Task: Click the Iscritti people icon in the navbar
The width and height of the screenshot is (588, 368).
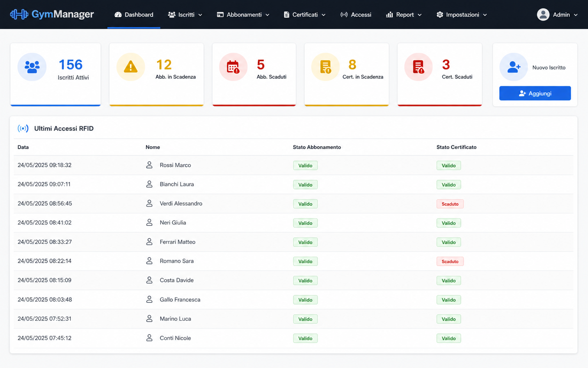Action: [172, 15]
